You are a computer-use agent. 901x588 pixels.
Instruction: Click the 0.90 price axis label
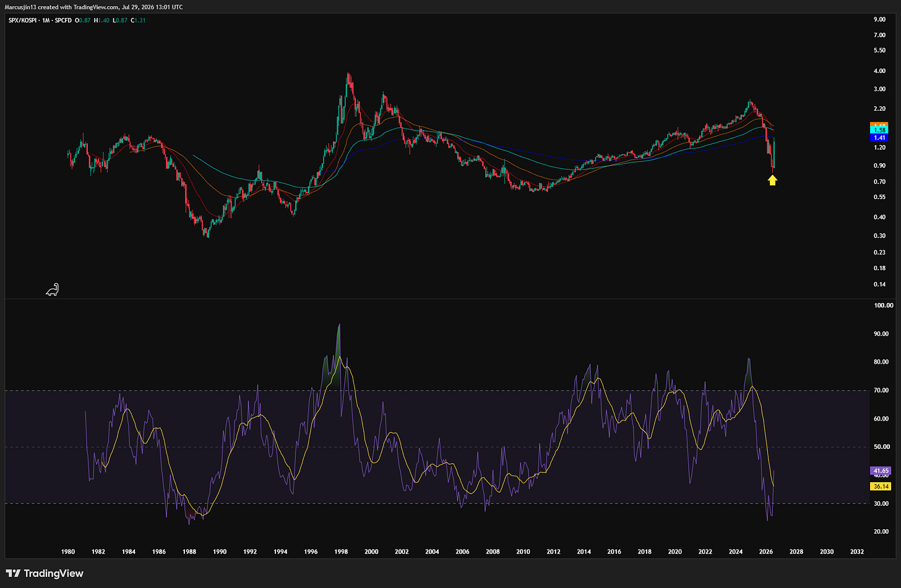[x=879, y=166]
